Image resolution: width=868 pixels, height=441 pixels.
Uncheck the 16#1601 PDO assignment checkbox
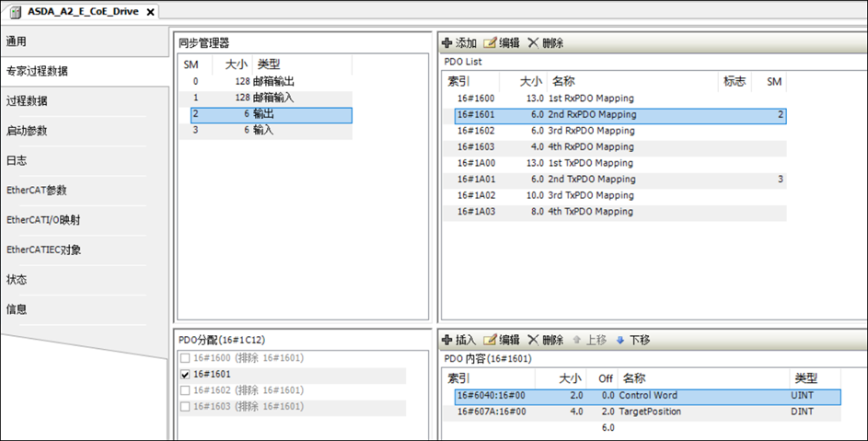(x=185, y=375)
